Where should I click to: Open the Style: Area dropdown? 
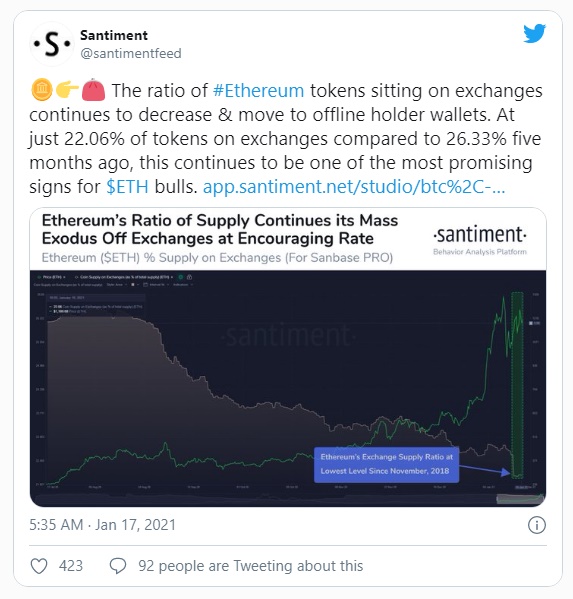(x=117, y=285)
